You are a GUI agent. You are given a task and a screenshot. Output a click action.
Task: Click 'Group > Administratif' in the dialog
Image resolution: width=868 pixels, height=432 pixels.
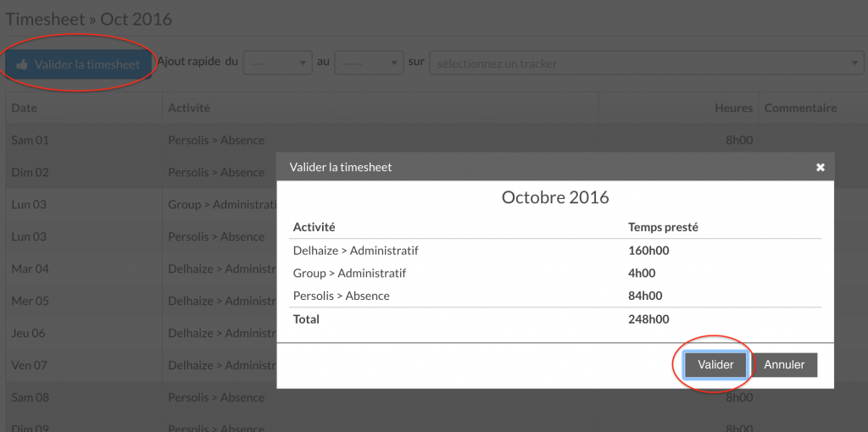(x=349, y=274)
